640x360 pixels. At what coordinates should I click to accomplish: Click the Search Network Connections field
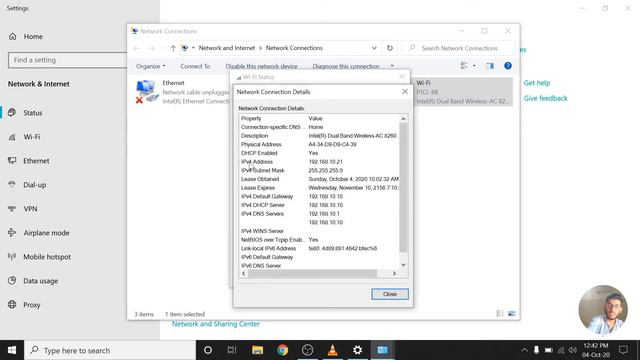(459, 48)
